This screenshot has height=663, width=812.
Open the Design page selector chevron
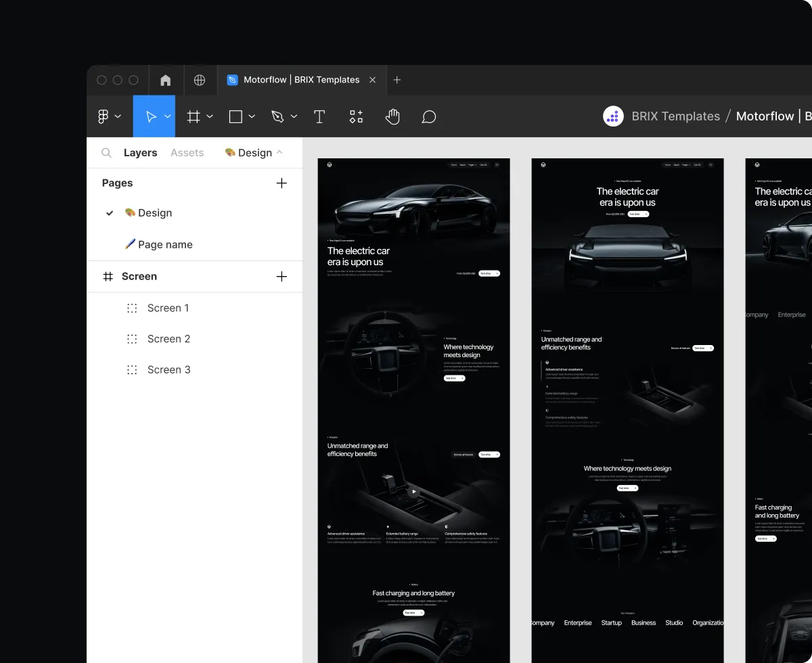279,152
